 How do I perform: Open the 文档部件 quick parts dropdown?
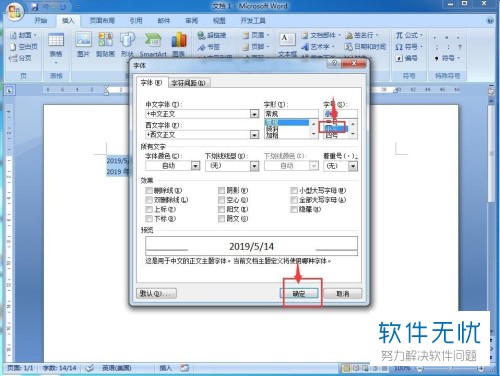[x=321, y=35]
